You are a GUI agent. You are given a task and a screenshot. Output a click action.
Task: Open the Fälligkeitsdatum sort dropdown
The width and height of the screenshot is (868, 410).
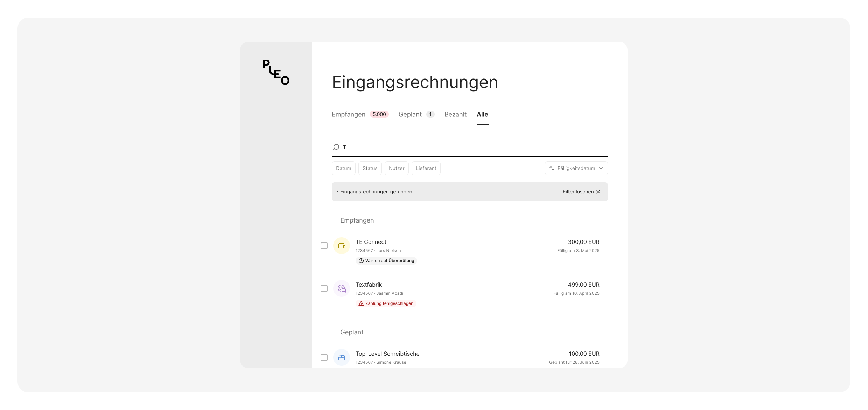(576, 168)
